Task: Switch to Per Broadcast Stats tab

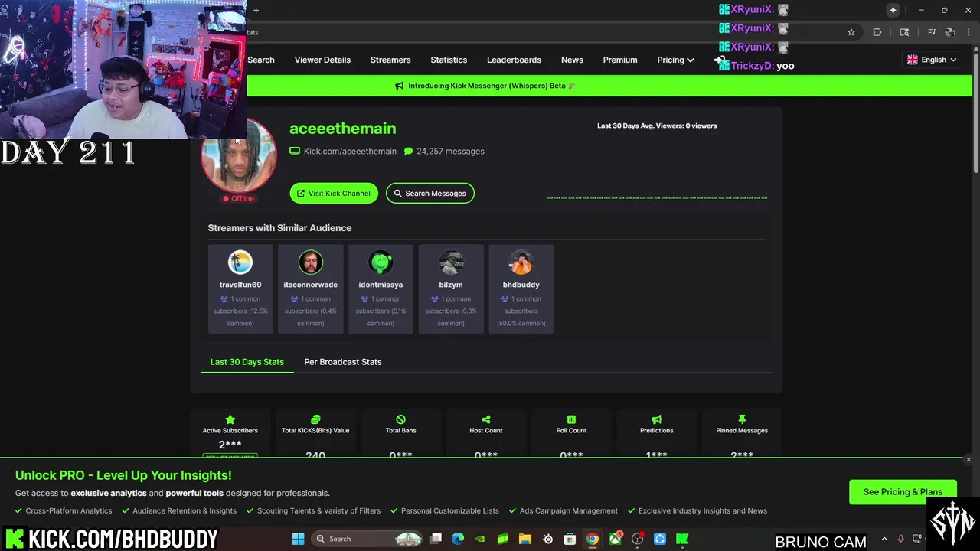Action: tap(343, 362)
